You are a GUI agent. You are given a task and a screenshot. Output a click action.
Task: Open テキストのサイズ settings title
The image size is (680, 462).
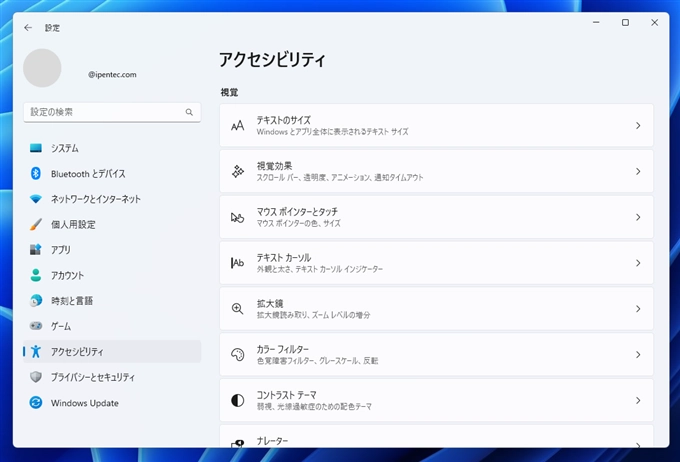(284, 120)
